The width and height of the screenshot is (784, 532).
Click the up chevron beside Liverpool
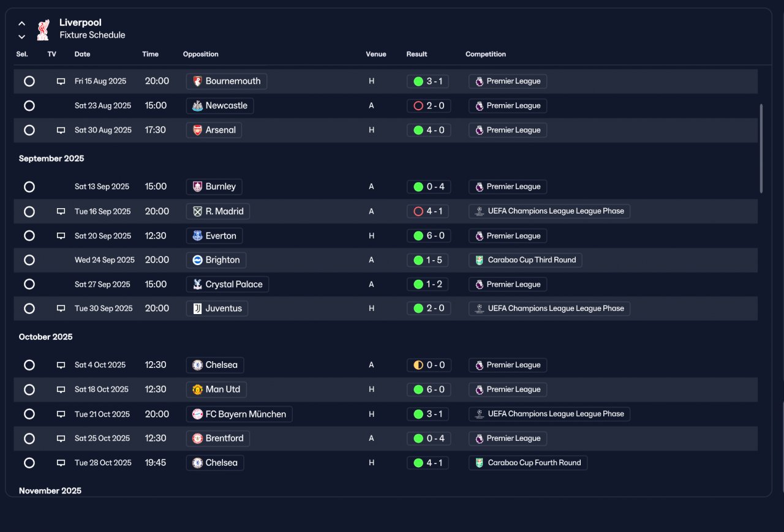pyautogui.click(x=21, y=23)
